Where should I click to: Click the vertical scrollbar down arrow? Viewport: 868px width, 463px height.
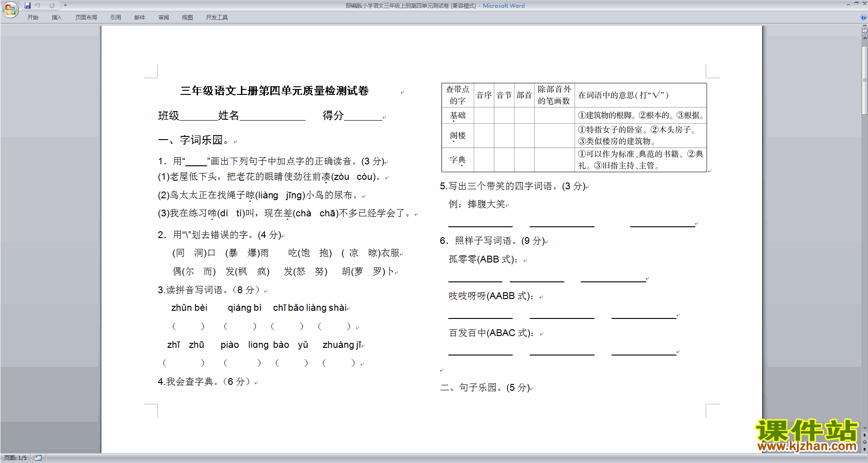coord(865,428)
